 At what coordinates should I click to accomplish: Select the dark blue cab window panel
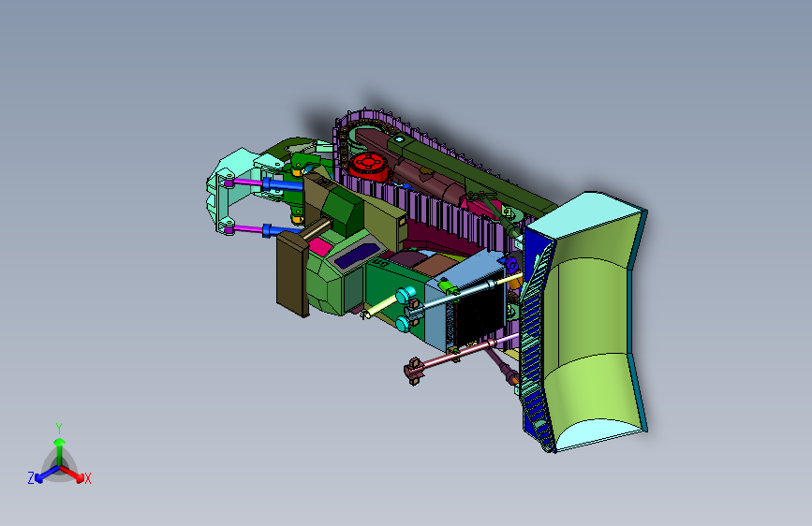coord(356,256)
